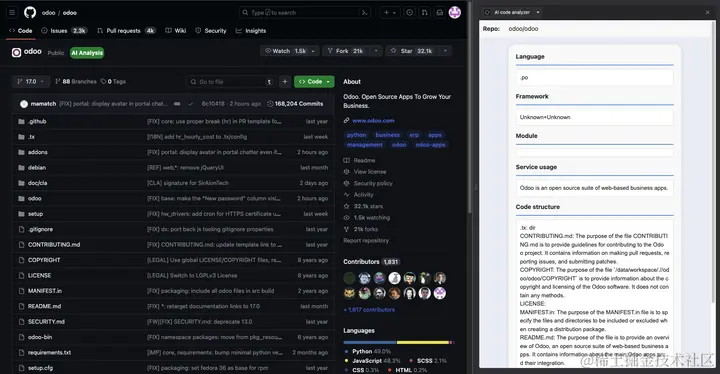The width and height of the screenshot is (720, 374).
Task: Open the Activity link
Action: point(359,195)
